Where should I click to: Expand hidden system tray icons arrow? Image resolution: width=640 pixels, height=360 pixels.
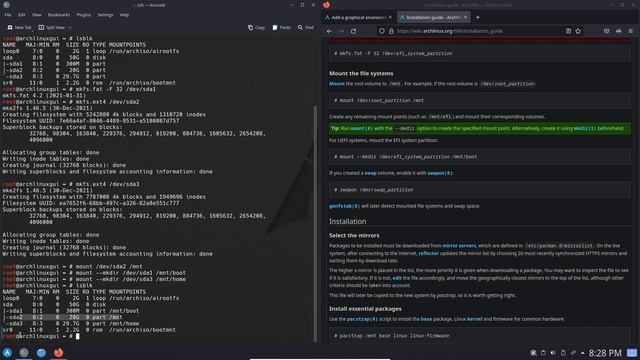click(582, 353)
